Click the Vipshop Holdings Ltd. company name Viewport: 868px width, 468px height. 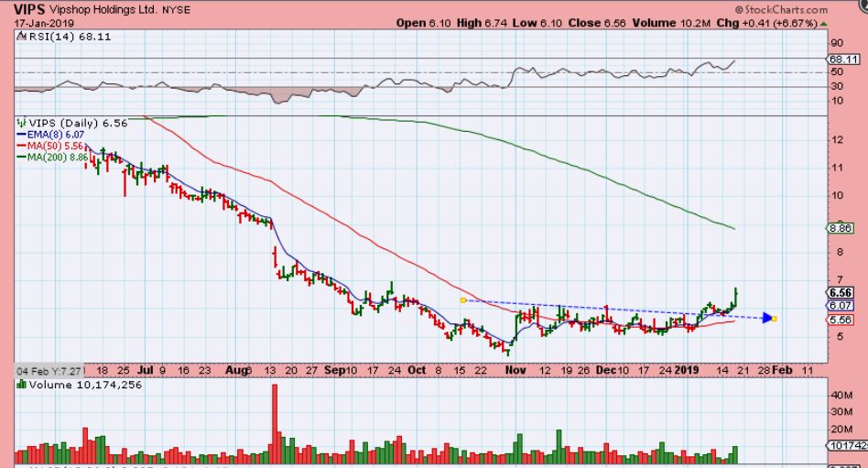point(103,10)
